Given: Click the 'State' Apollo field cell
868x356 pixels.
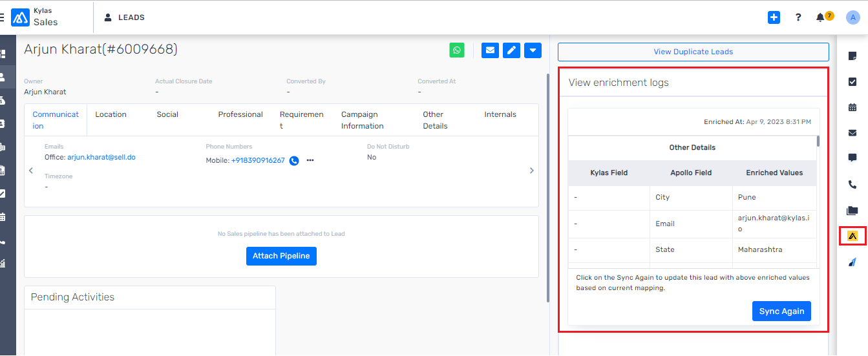Looking at the screenshot, I should coord(691,249).
